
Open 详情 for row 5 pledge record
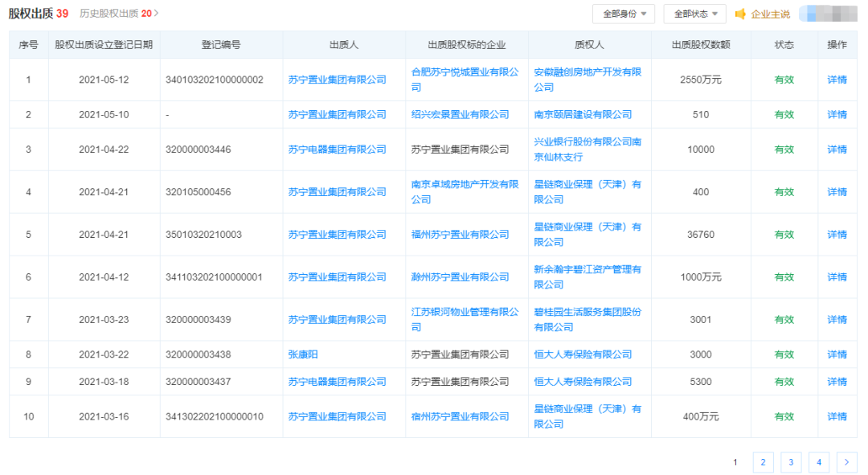tap(837, 235)
